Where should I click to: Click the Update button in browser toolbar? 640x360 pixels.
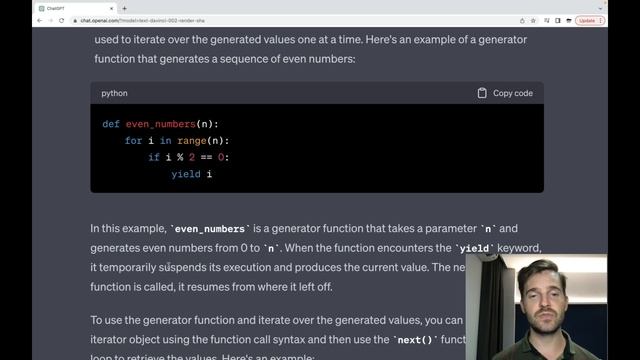[x=590, y=20]
